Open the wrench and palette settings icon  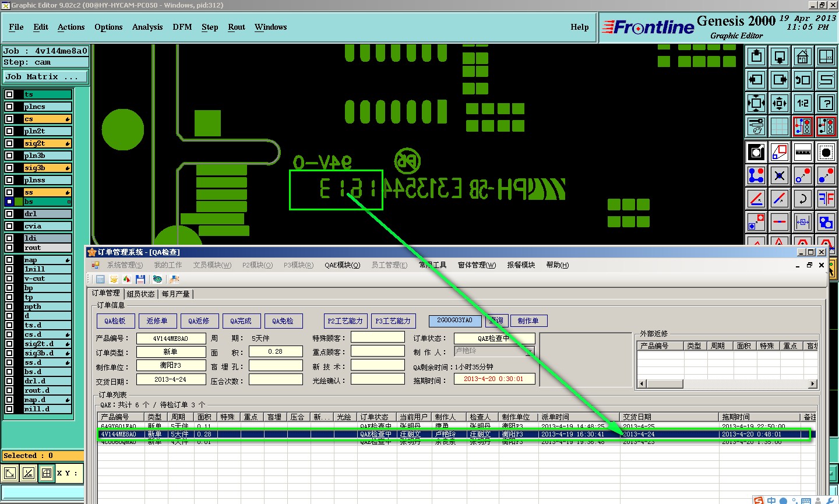coord(756,126)
